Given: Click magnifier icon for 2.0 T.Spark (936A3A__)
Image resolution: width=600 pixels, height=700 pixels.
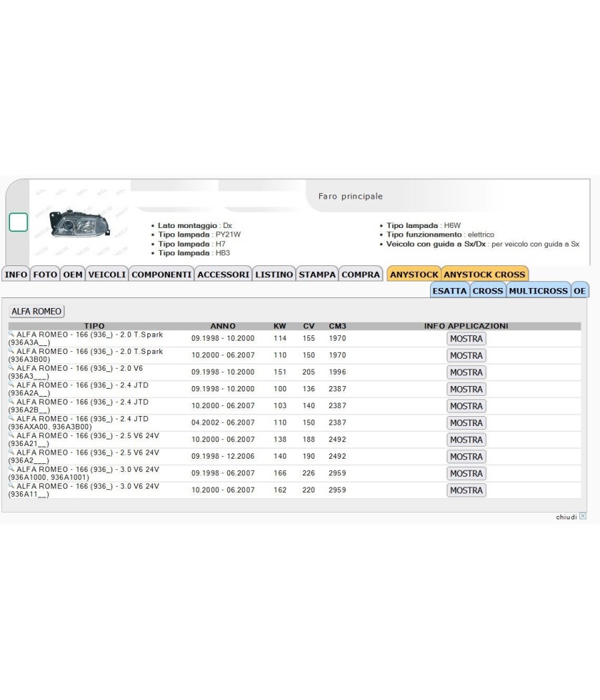Looking at the screenshot, I should 11,334.
